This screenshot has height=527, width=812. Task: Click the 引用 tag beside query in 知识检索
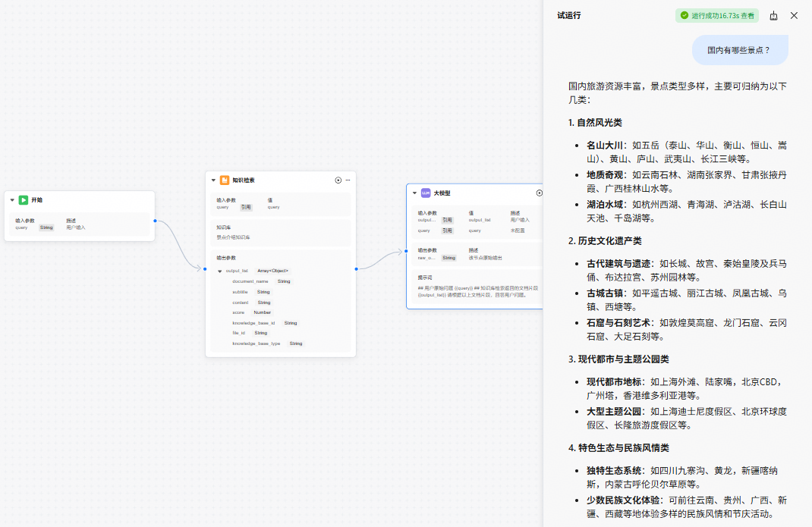point(246,207)
